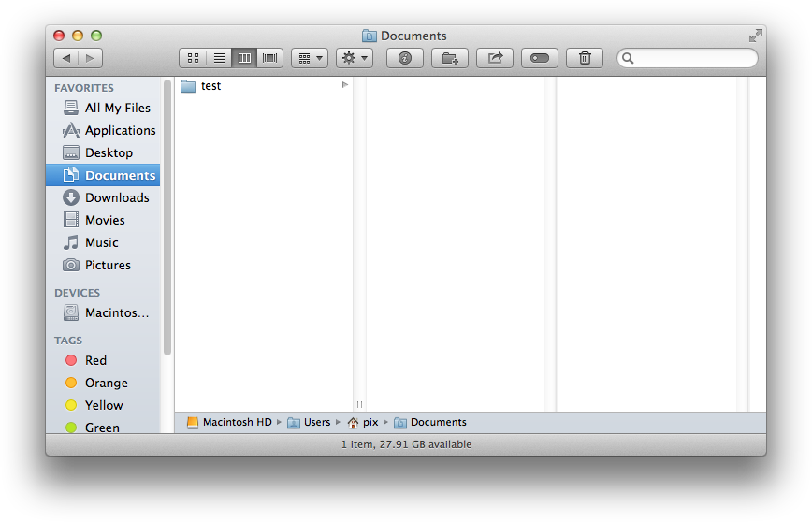Create a new folder with toolbar icon
Viewport: 812px width, 522px height.
(450, 58)
